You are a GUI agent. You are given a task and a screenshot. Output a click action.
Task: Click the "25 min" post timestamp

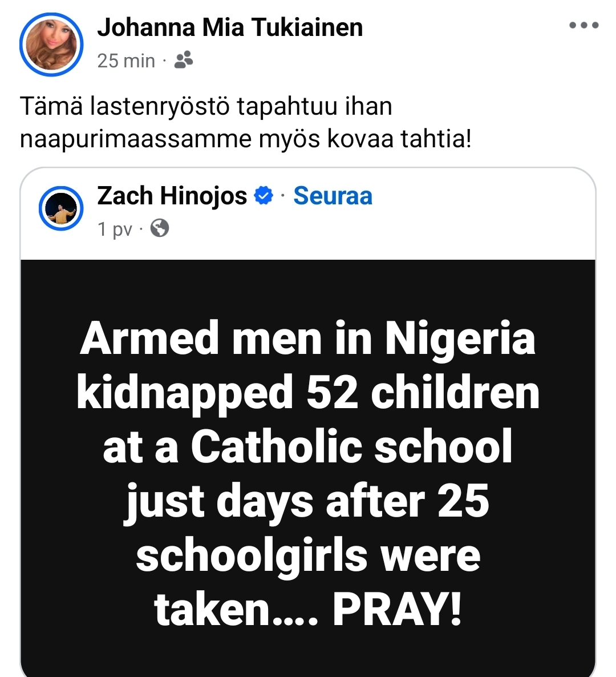point(126,61)
